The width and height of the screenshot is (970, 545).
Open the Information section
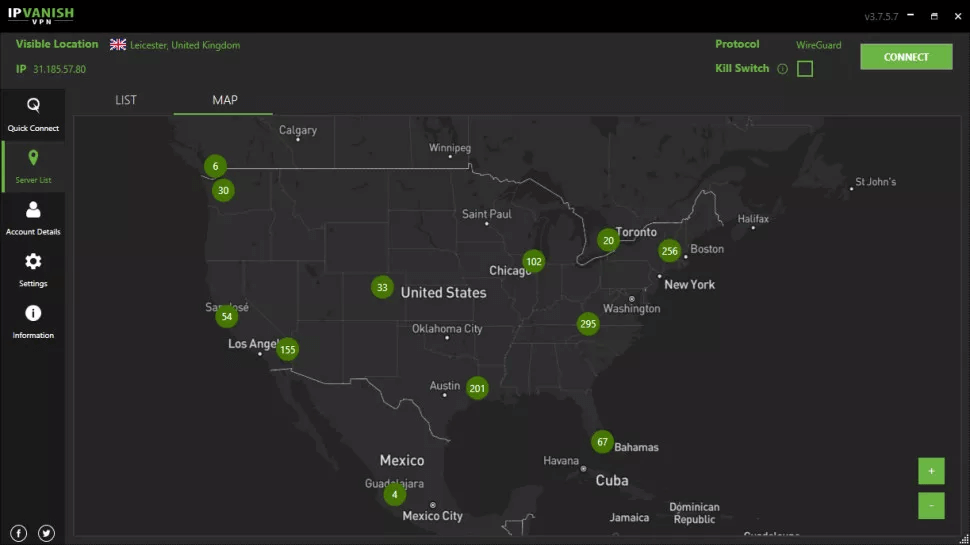[33, 322]
